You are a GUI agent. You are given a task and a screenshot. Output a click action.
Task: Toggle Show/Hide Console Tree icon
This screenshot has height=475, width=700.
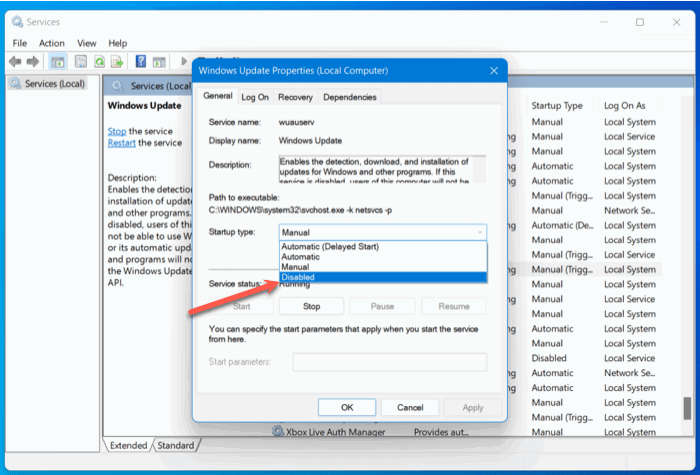(58, 62)
